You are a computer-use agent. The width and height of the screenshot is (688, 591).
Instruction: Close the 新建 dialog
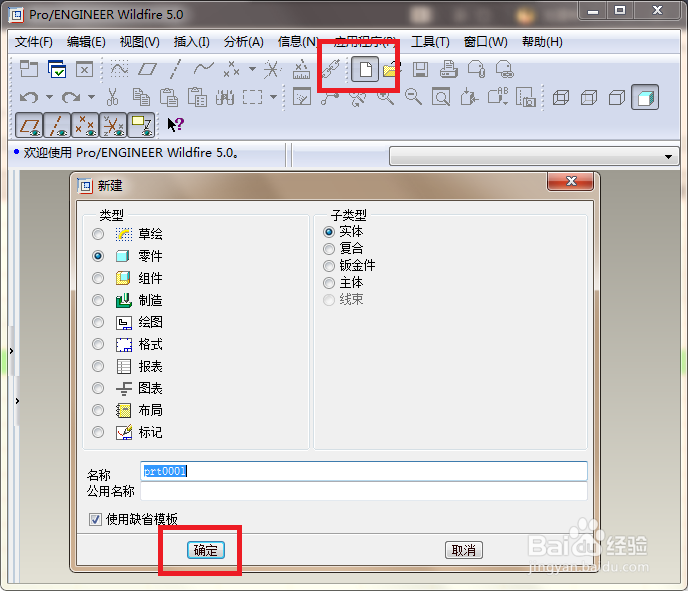570,181
